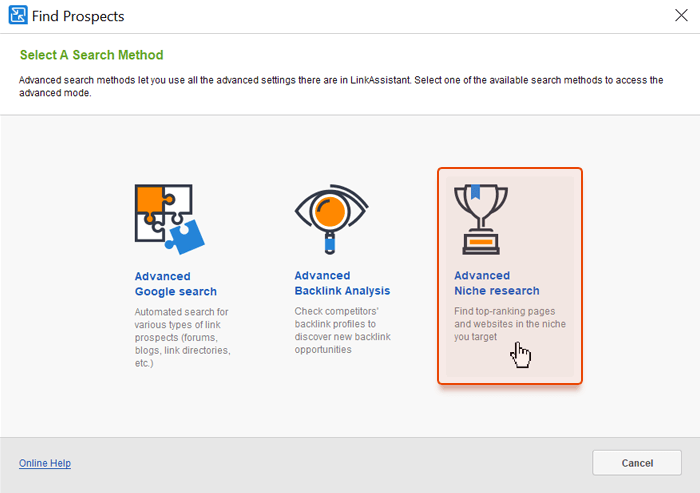Click the Find Prospects window title text
This screenshot has width=700, height=493.
(78, 16)
